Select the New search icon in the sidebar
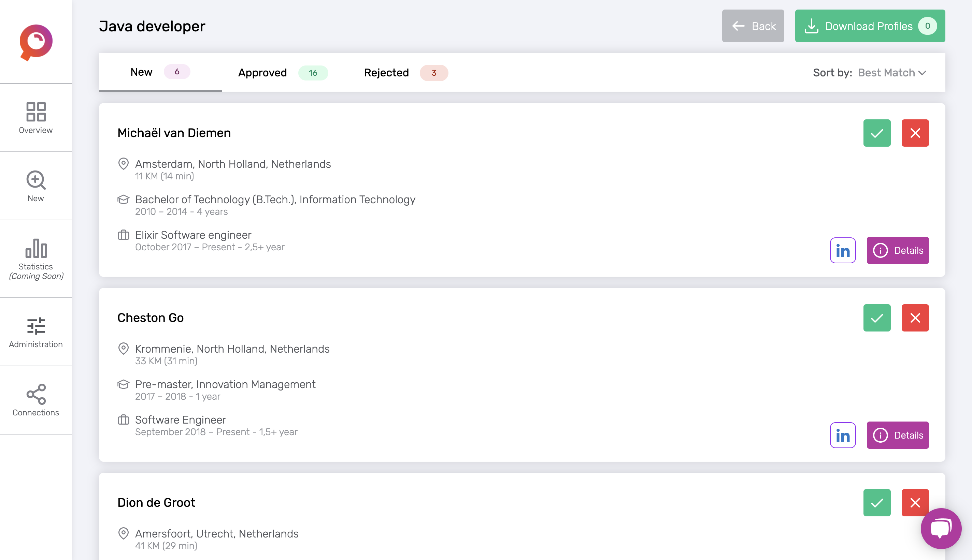Image resolution: width=972 pixels, height=560 pixels. pyautogui.click(x=35, y=186)
